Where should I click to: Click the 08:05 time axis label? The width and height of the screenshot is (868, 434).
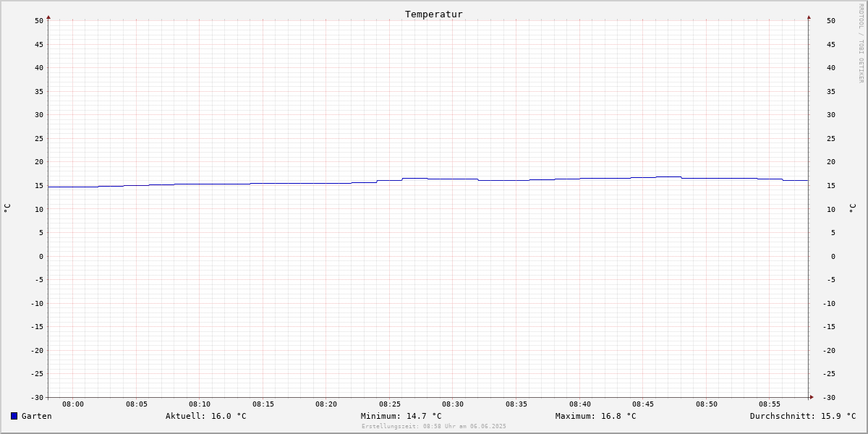[137, 404]
